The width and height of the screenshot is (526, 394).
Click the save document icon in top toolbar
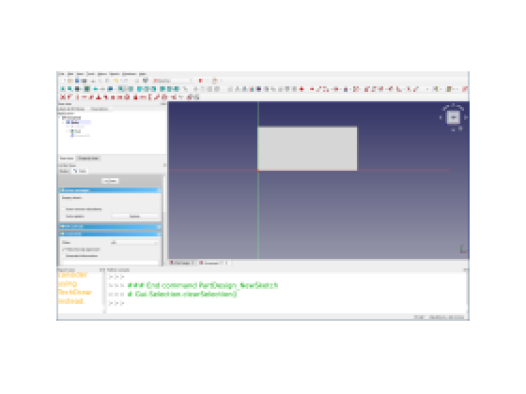[x=77, y=81]
